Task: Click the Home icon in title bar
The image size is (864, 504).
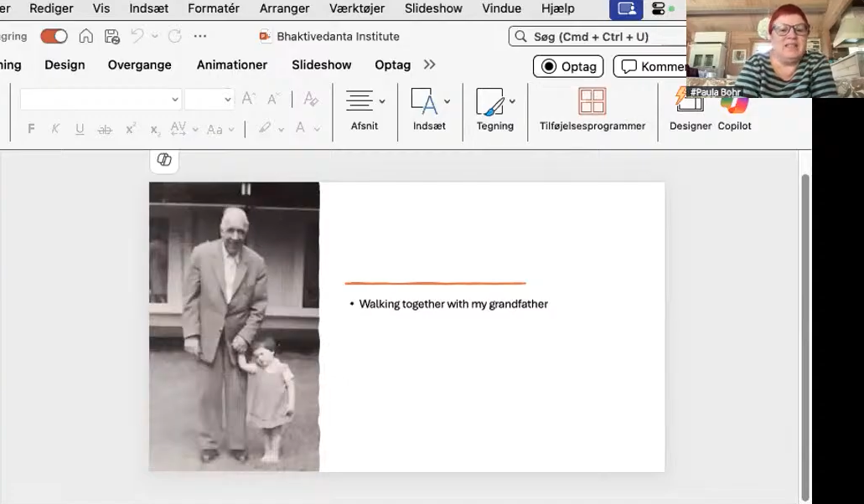Action: pos(85,36)
